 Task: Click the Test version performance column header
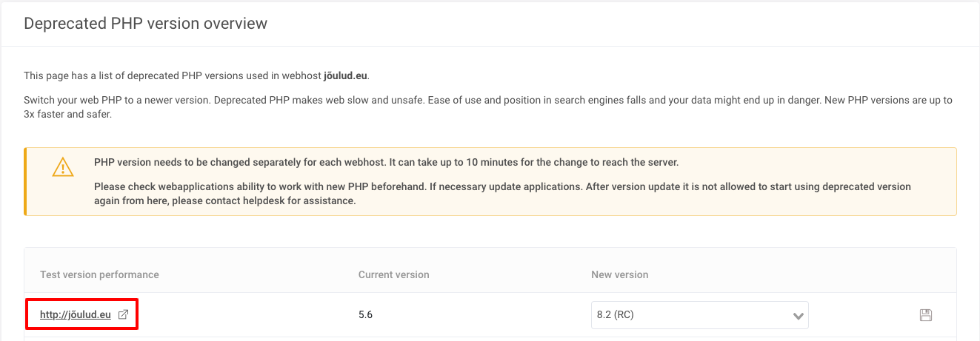[99, 274]
